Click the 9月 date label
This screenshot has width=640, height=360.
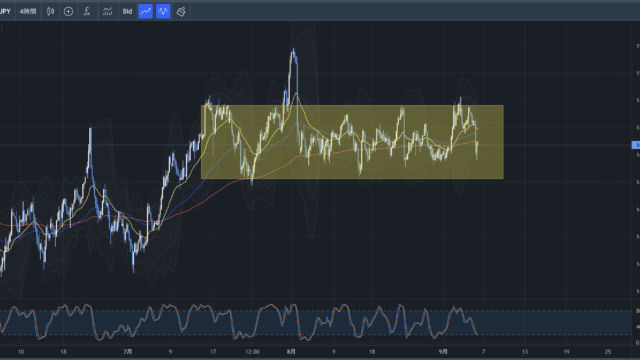pyautogui.click(x=443, y=351)
